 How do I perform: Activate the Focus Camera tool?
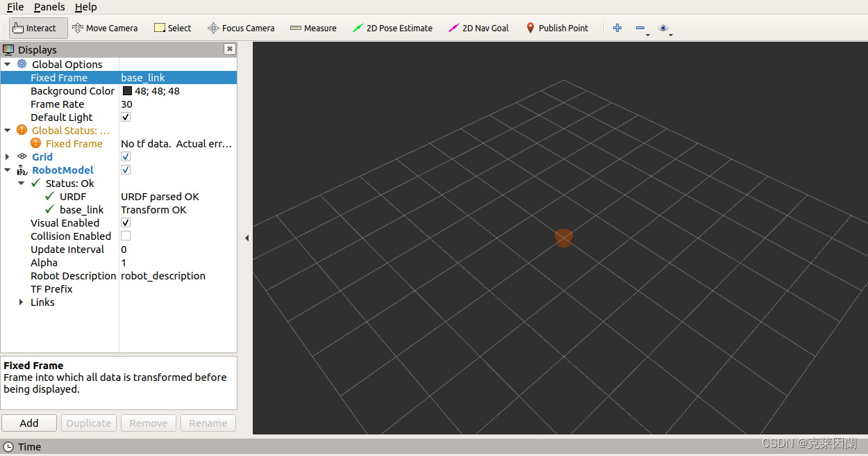241,28
